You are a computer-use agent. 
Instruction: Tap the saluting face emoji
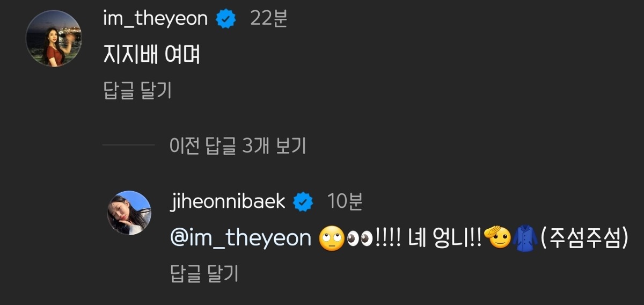tap(497, 238)
